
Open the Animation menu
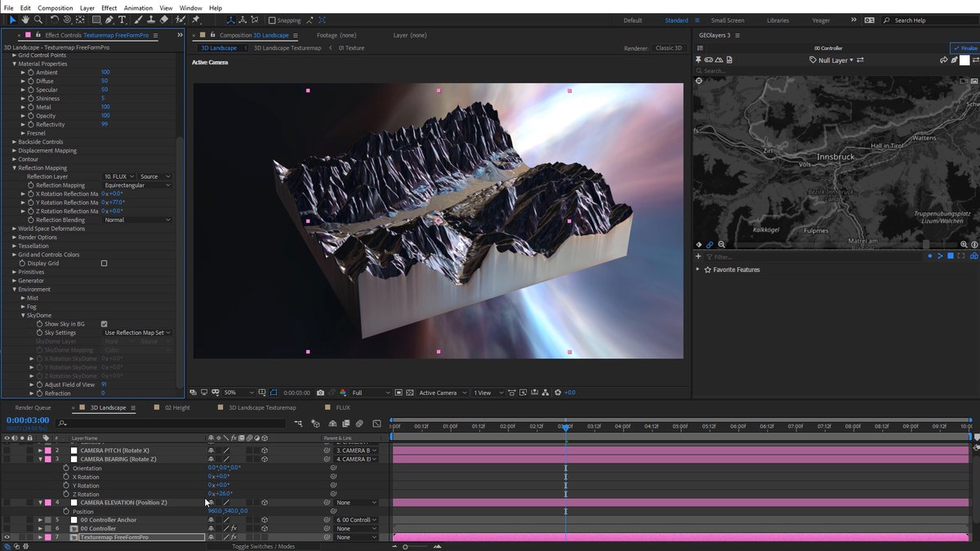click(138, 7)
